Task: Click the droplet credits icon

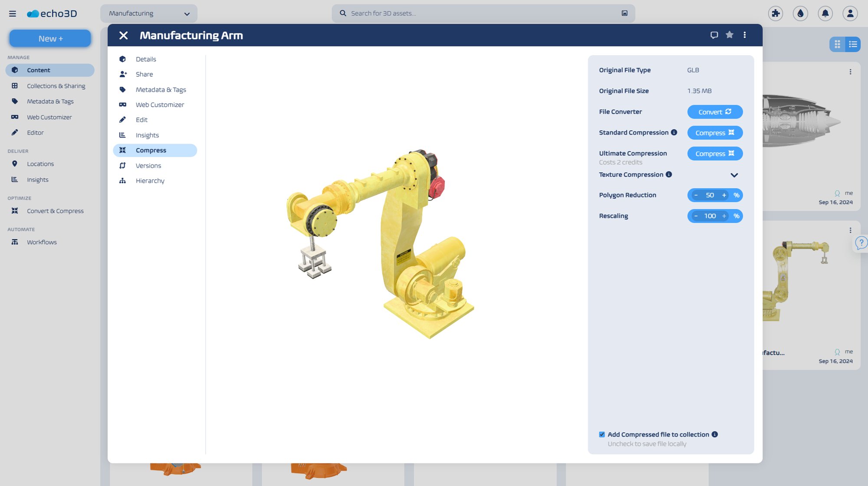Action: [x=800, y=13]
